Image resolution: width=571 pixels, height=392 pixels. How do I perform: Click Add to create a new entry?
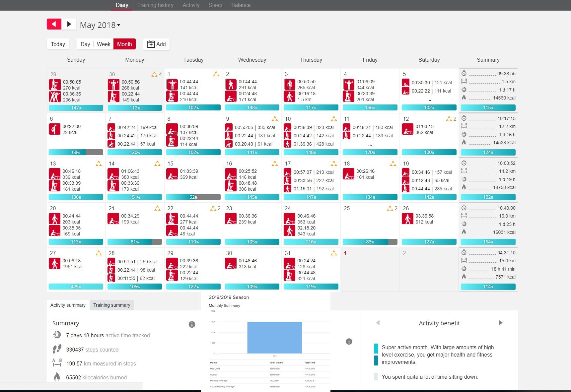[156, 44]
